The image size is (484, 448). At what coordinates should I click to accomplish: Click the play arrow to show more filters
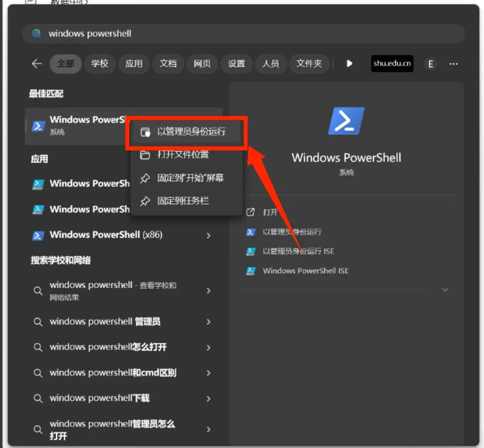coord(349,64)
